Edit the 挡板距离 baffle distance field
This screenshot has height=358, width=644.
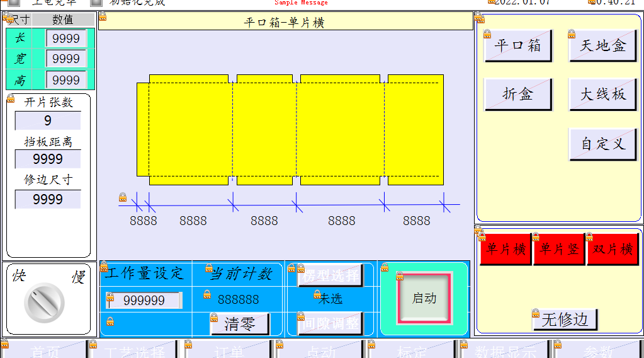[x=48, y=159]
